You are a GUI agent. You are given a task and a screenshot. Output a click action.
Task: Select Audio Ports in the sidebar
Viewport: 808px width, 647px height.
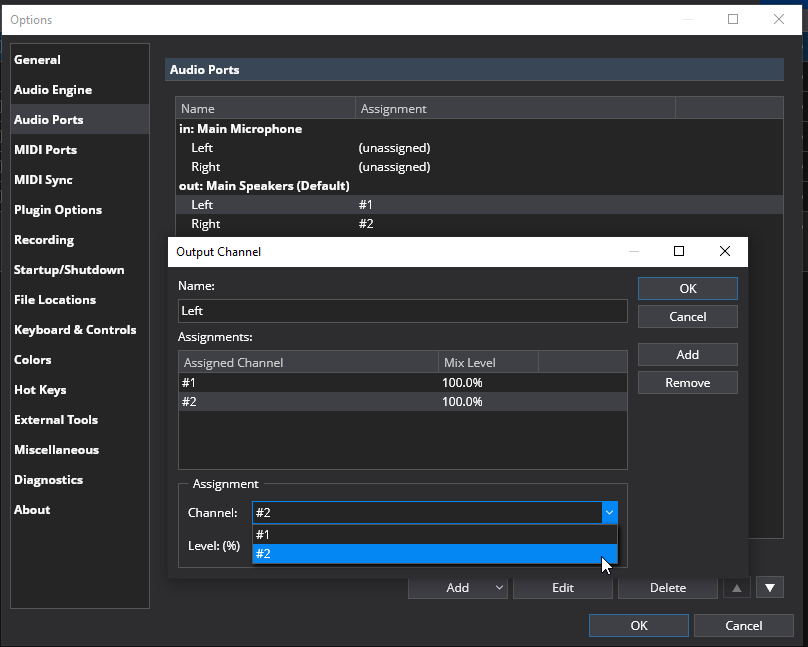tap(80, 120)
